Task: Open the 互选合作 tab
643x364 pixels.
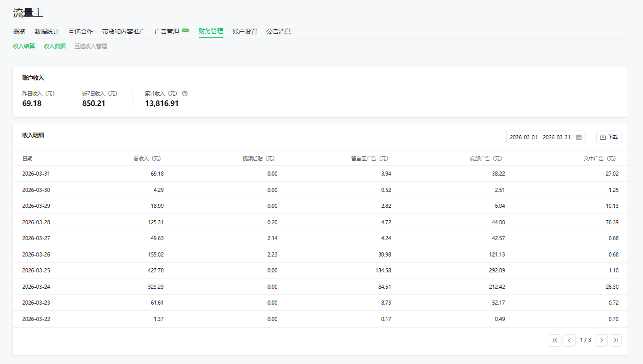Action: [81, 32]
